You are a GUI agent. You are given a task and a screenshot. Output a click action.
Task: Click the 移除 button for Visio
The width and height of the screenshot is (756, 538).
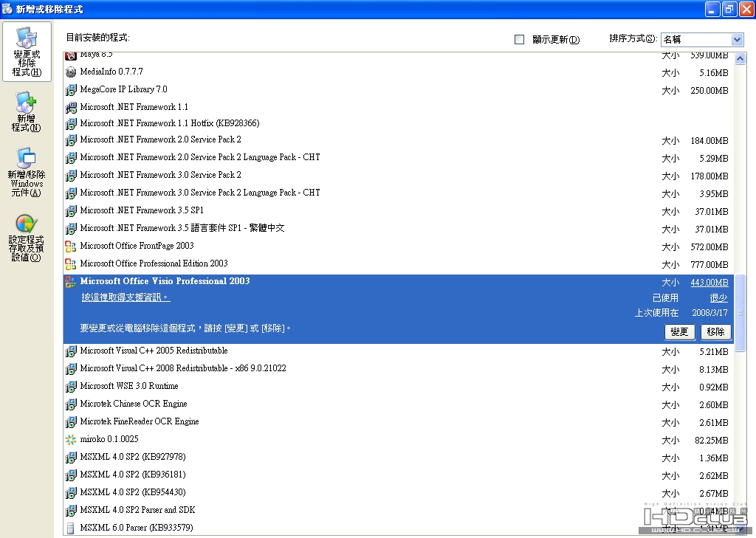[715, 331]
